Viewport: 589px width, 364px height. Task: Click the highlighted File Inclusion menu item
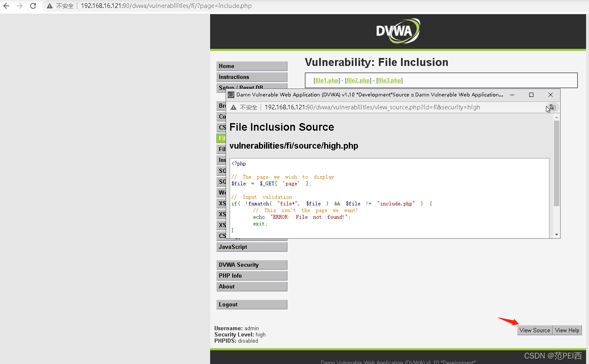point(221,138)
